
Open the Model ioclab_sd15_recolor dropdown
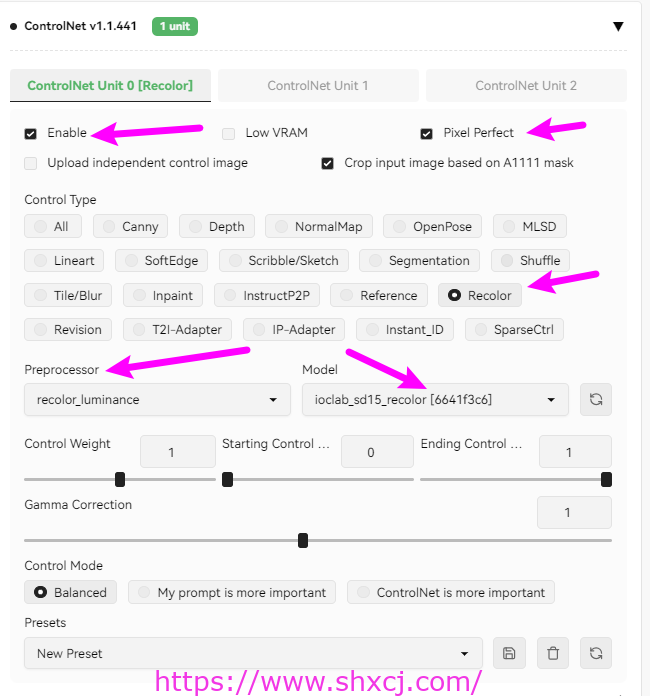[435, 399]
